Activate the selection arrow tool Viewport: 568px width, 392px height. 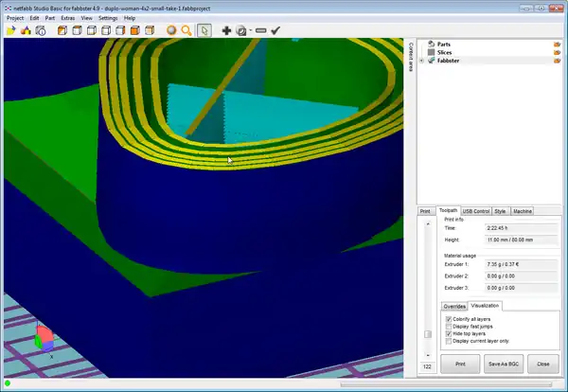point(204,30)
